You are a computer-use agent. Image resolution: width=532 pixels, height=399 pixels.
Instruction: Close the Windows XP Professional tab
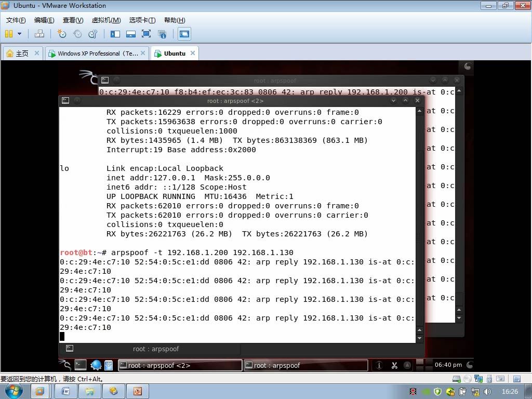pos(143,53)
